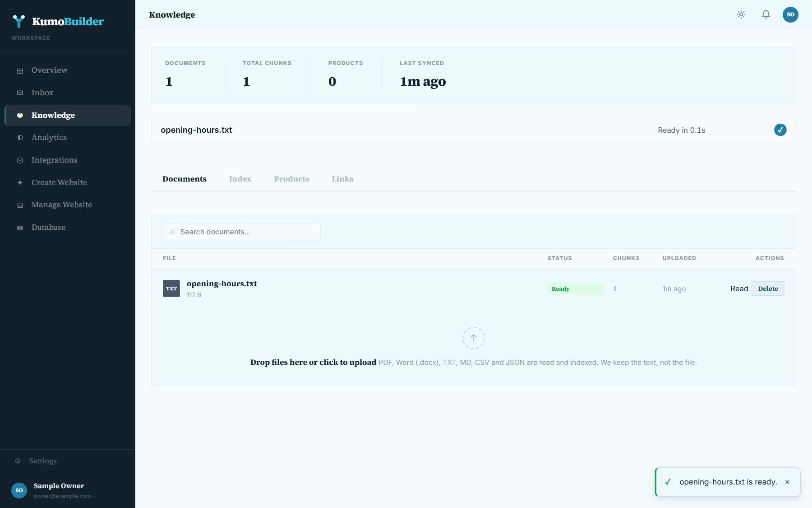
Task: Click the CHUNKS column header
Action: pos(626,258)
